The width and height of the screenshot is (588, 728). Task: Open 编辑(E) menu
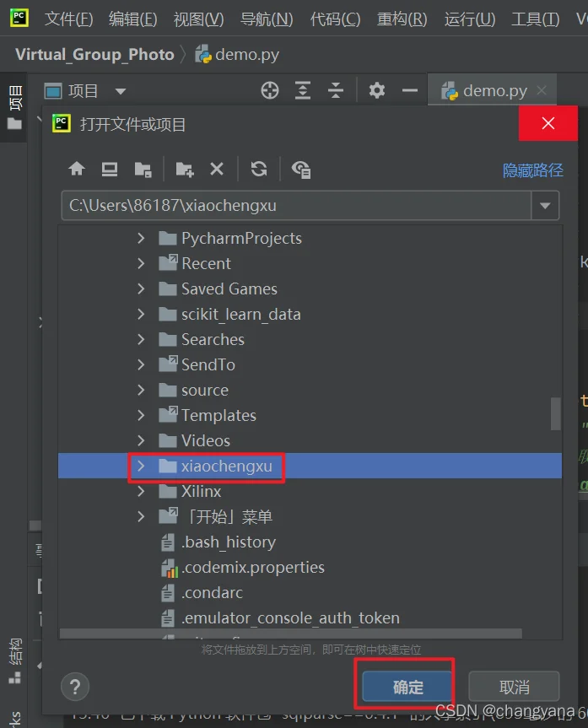(132, 19)
